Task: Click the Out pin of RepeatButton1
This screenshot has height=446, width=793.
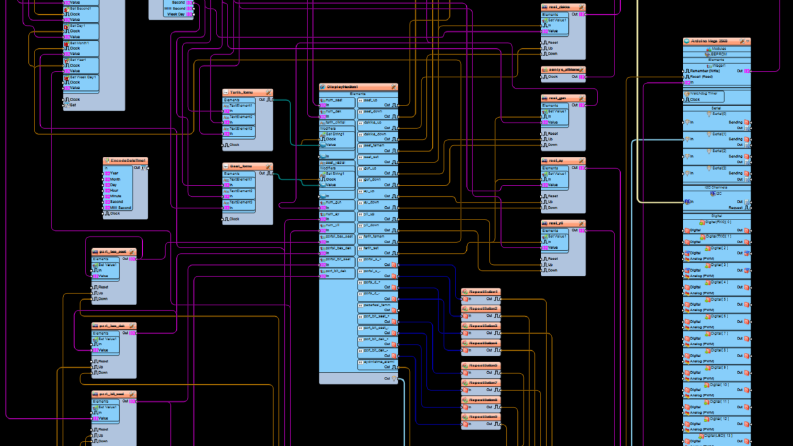Action: [x=497, y=299]
